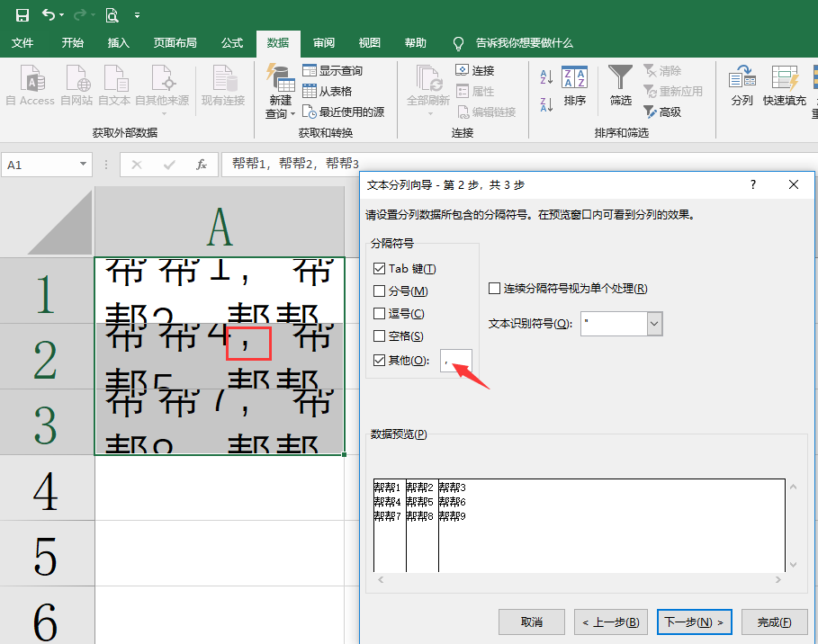Switch to the 审阅 ribbon tab
The width and height of the screenshot is (818, 644).
(x=324, y=43)
